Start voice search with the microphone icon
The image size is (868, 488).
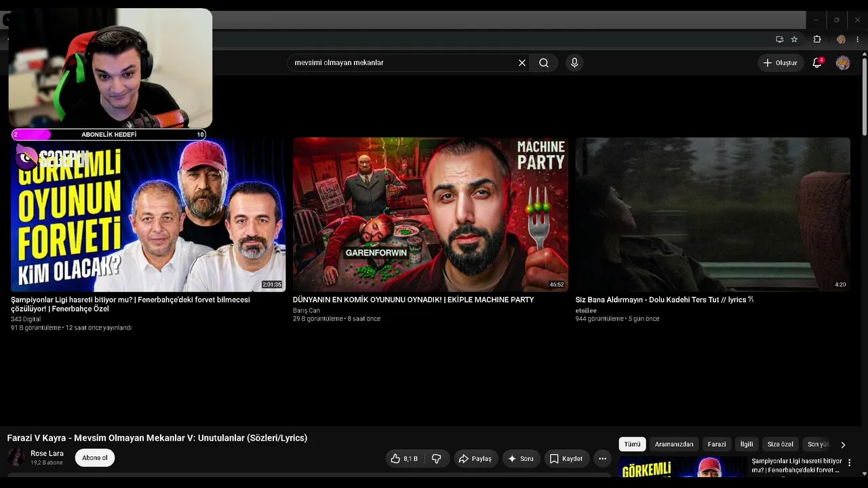tap(574, 63)
